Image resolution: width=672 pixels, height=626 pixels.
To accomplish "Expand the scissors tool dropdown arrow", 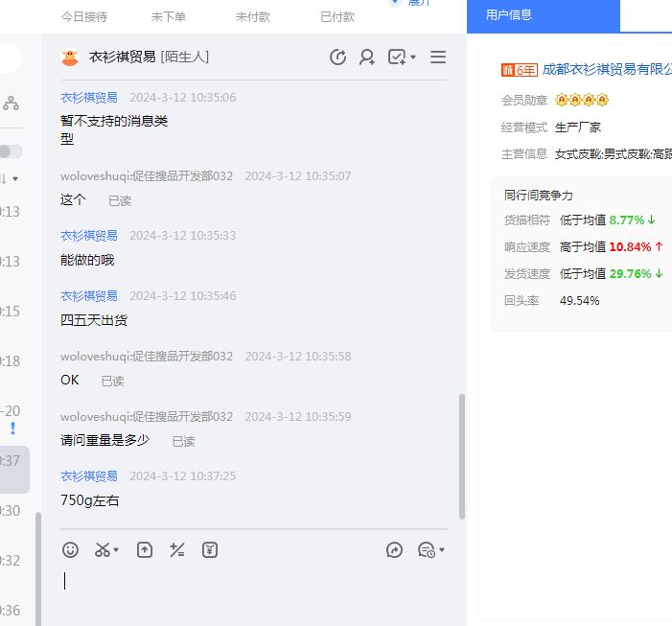I will pyautogui.click(x=116, y=550).
